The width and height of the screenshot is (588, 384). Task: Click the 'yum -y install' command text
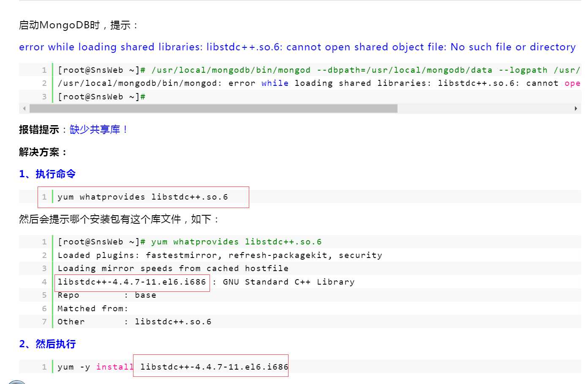(x=95, y=367)
